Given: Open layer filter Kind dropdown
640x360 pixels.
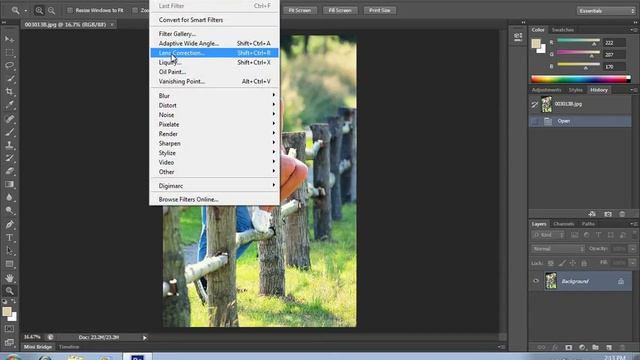Looking at the screenshot, I should pos(548,235).
